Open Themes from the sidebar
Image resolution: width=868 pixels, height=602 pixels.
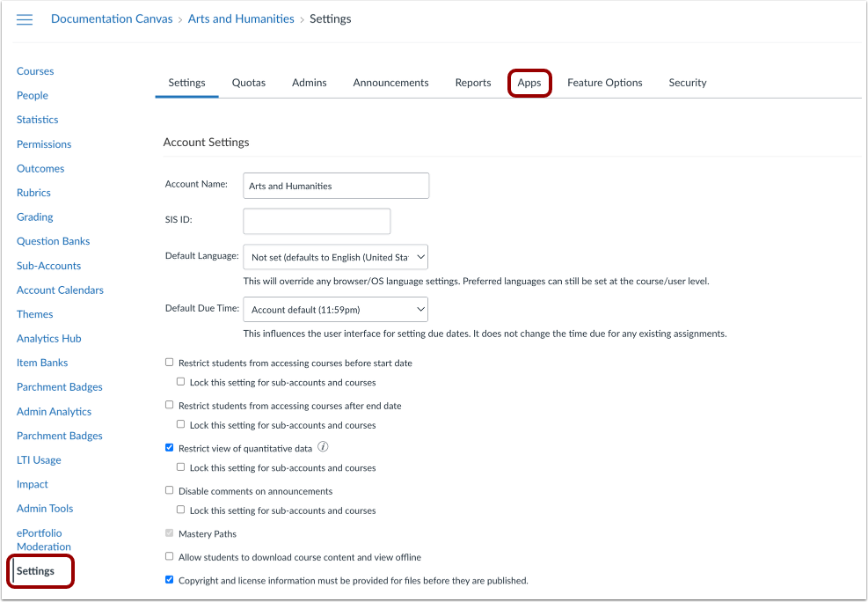click(34, 313)
